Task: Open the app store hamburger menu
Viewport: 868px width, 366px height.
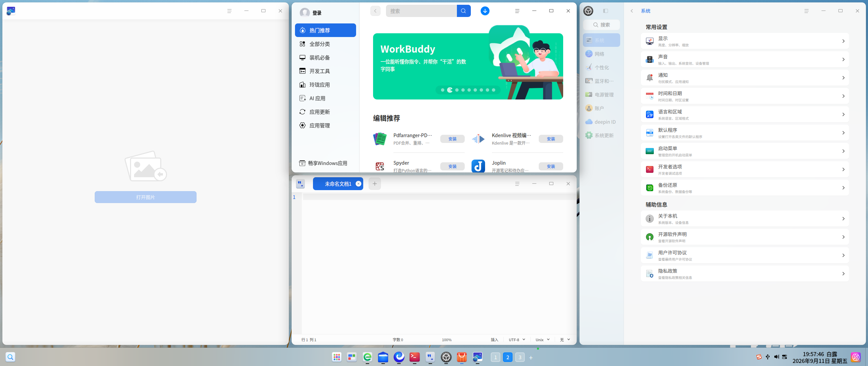Action: tap(517, 11)
